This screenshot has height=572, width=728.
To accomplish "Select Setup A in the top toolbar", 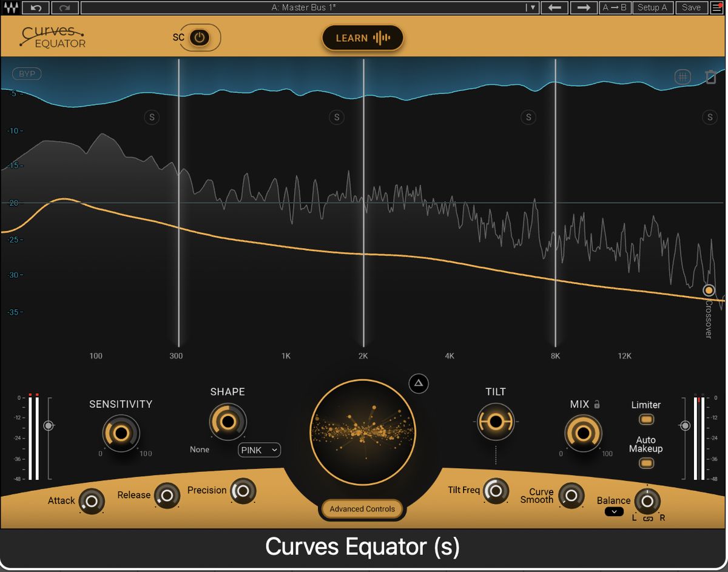I will (653, 7).
